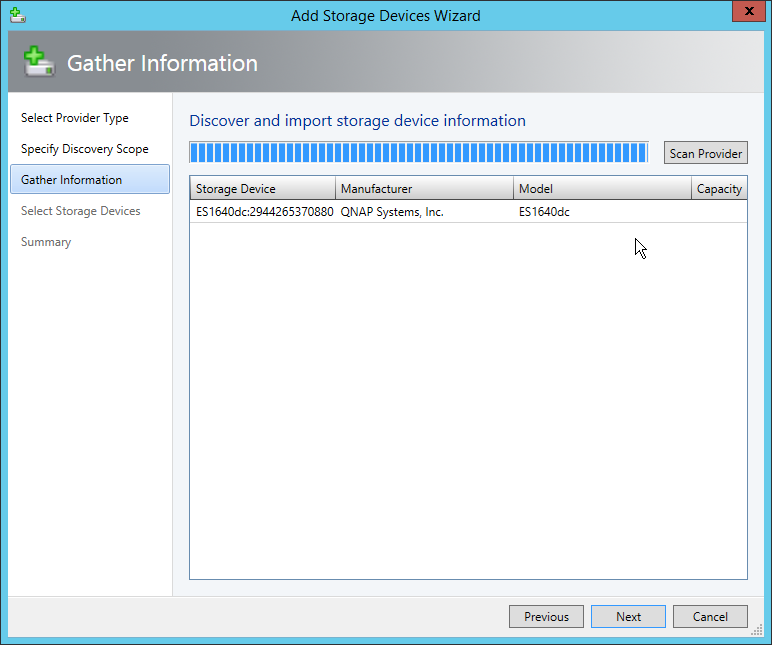The height and width of the screenshot is (645, 772).
Task: Sort by the Manufacturer column header
Action: tap(424, 189)
